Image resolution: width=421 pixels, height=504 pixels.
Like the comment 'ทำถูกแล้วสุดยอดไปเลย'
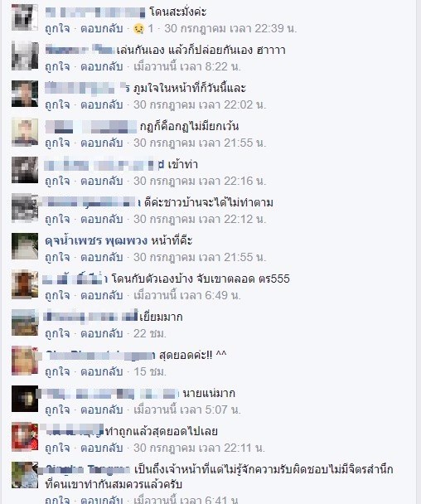[x=57, y=448]
